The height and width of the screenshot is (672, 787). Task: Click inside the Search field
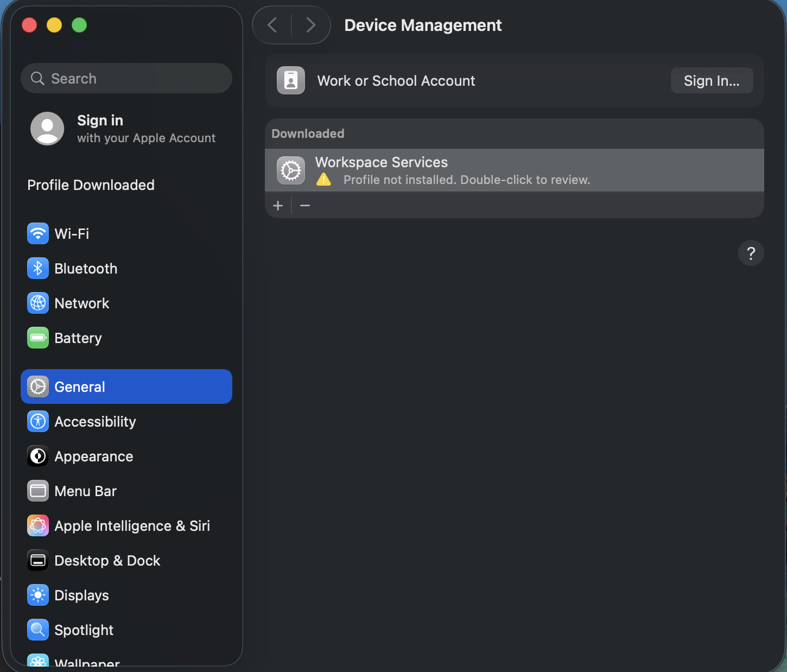tap(126, 78)
